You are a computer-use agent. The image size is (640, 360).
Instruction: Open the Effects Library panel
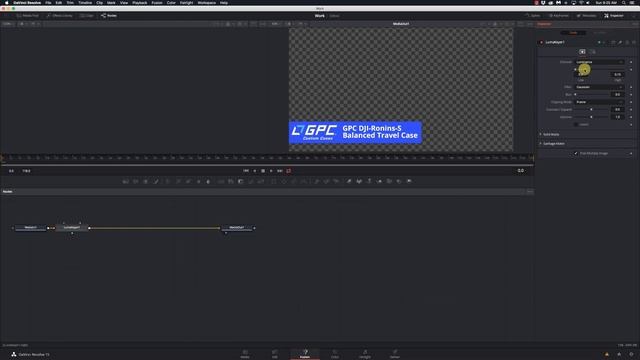60,16
